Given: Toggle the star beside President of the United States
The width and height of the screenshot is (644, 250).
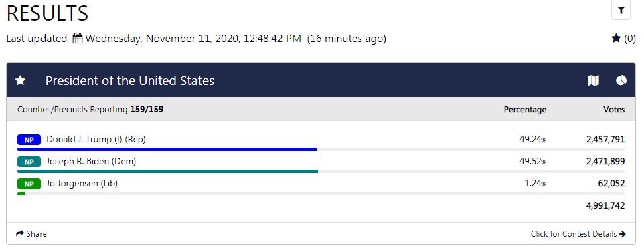Looking at the screenshot, I should (20, 80).
